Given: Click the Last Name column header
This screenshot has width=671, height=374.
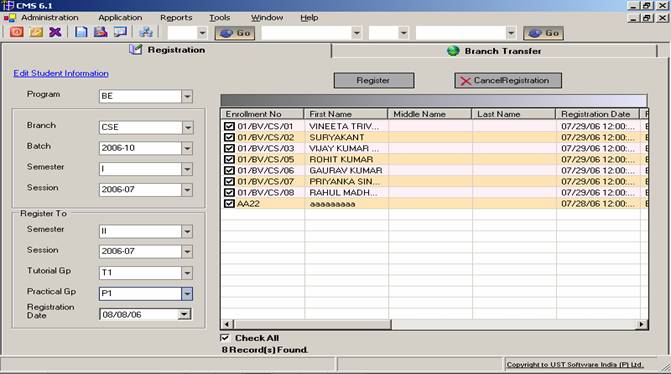Looking at the screenshot, I should (x=514, y=114).
